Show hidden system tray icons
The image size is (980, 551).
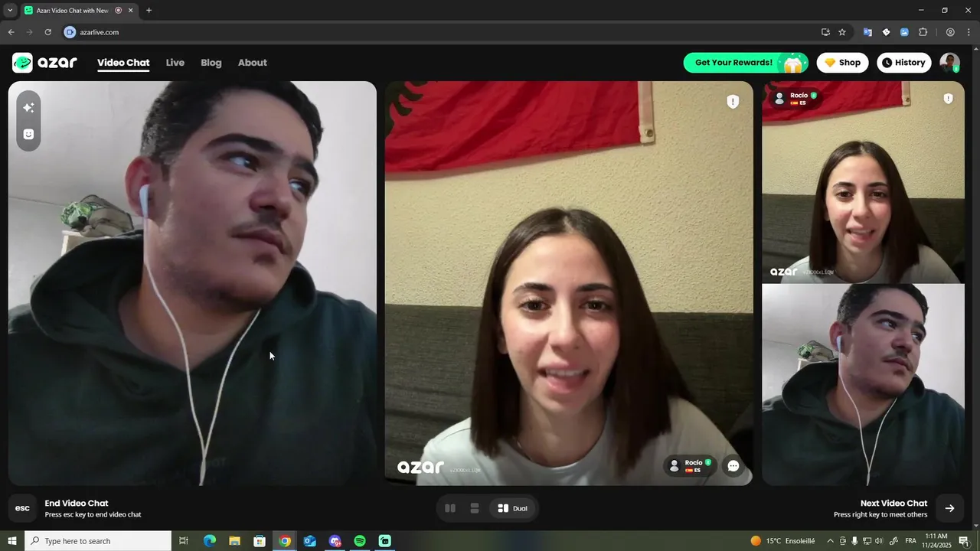[x=829, y=541]
